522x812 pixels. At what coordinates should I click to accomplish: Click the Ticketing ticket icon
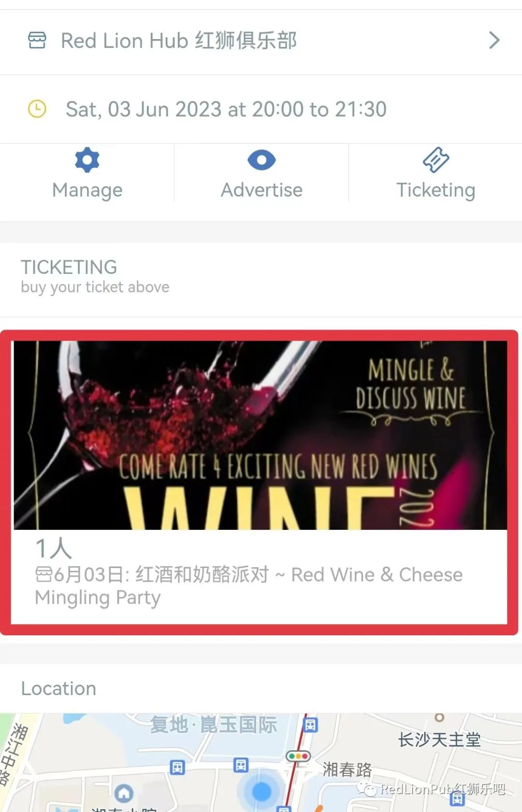click(x=436, y=160)
